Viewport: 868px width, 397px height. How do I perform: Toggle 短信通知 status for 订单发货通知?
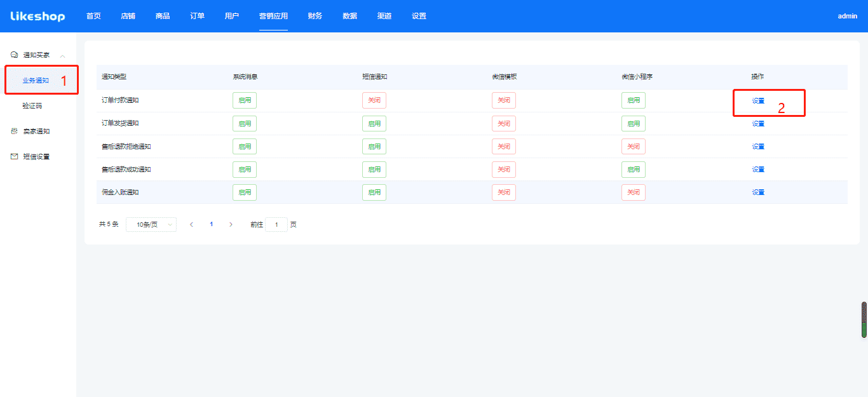374,123
